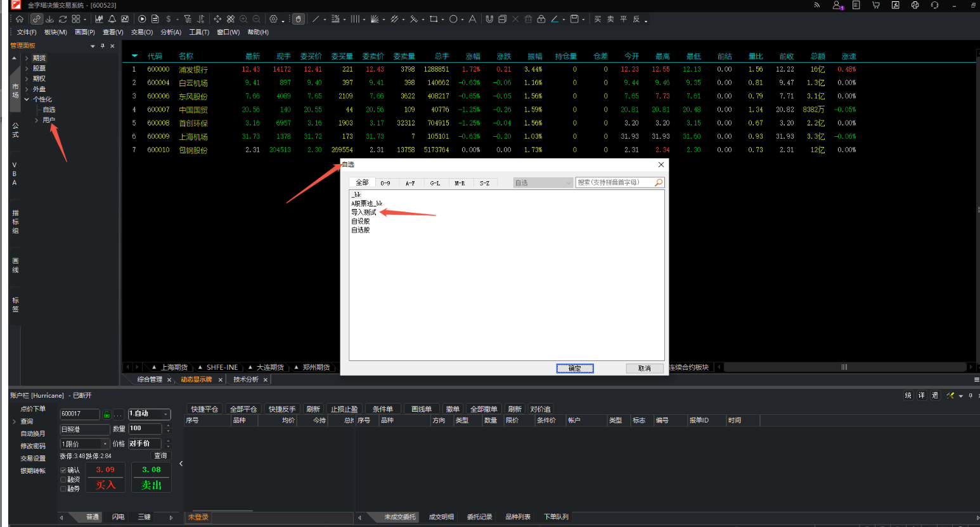Enable the 融资 checkbox
The height and width of the screenshot is (527, 980).
click(x=63, y=479)
